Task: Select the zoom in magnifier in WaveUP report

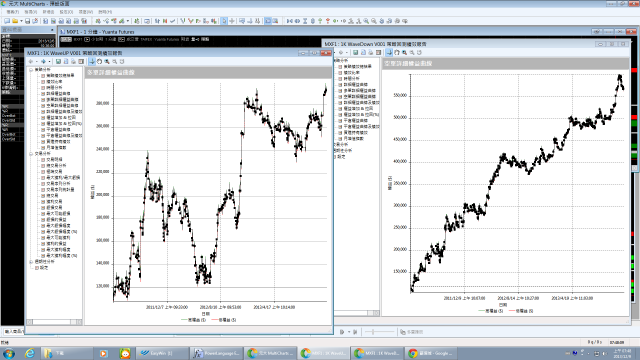Action: coord(107,62)
